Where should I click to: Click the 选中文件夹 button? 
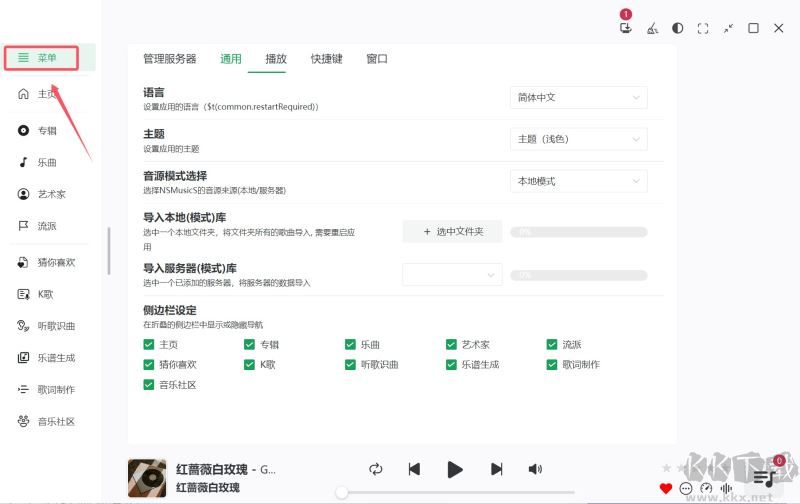(453, 232)
